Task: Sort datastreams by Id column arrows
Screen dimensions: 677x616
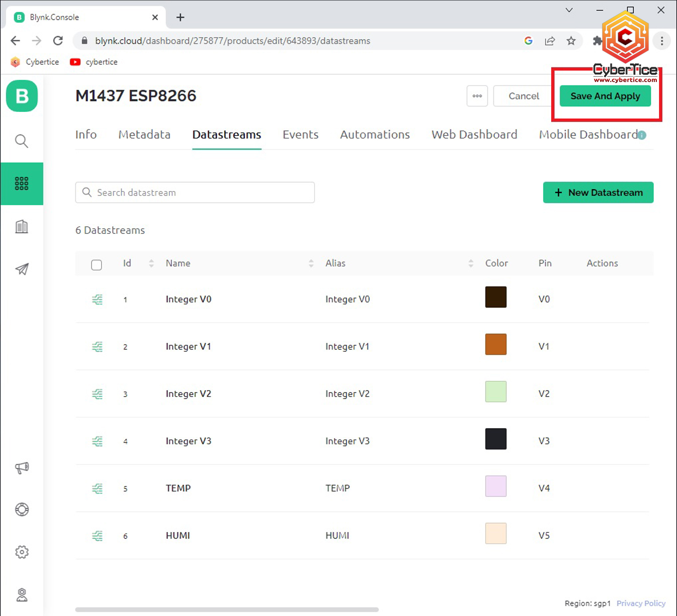Action: point(151,263)
